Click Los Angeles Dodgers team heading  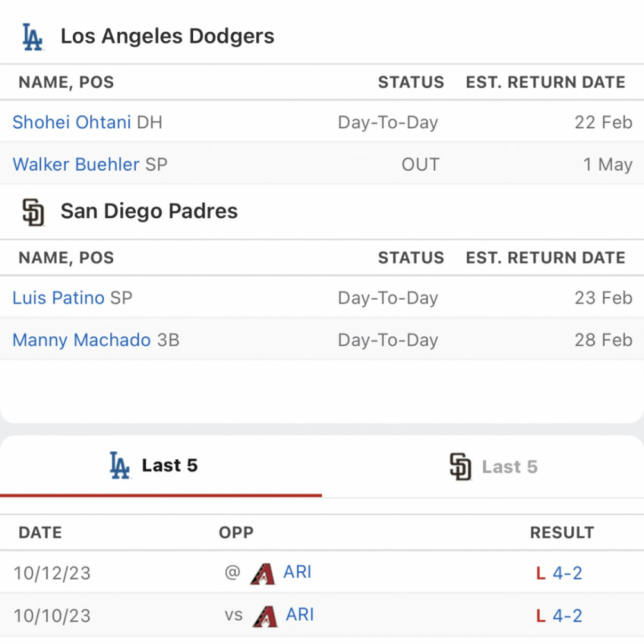(x=167, y=36)
